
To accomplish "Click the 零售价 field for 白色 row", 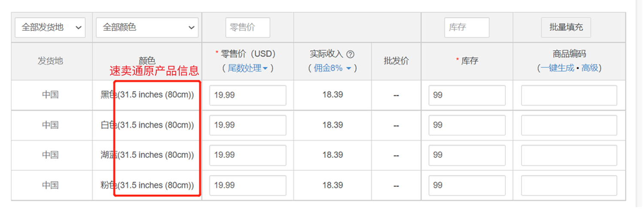I will tap(248, 125).
